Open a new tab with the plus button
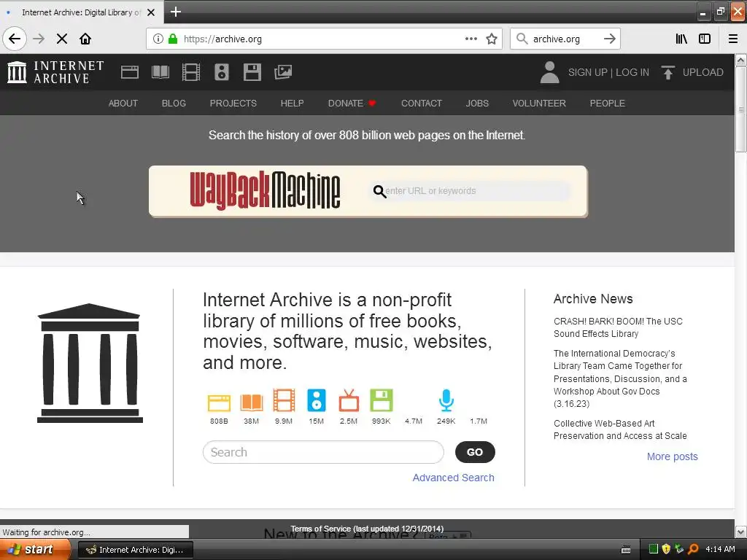The width and height of the screenshot is (747, 560). tap(176, 12)
